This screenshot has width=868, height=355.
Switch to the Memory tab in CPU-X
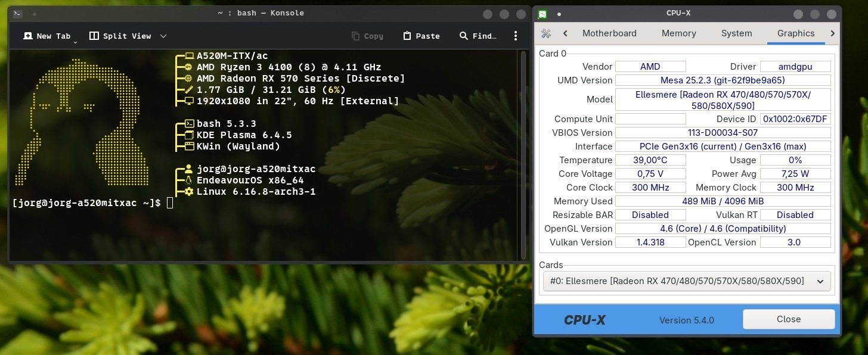(x=678, y=33)
